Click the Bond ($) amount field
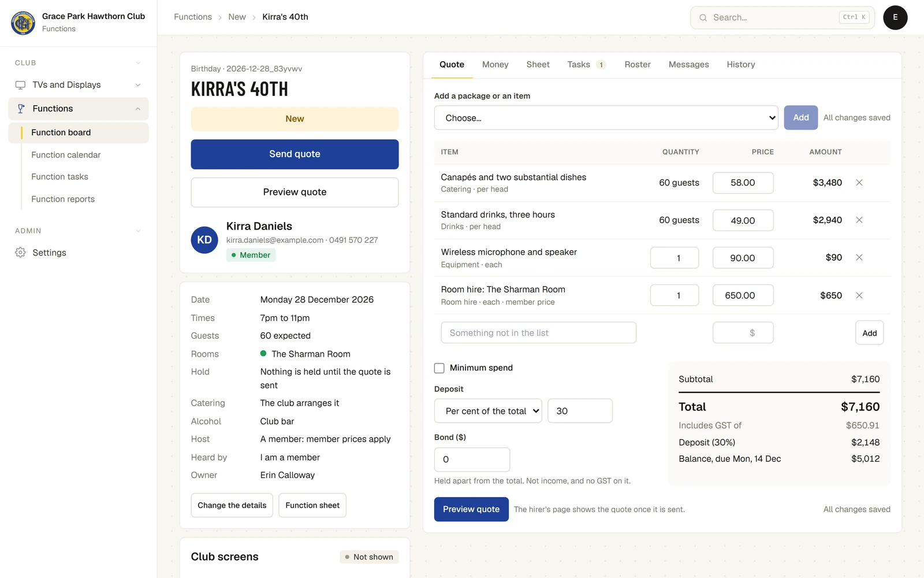The height and width of the screenshot is (578, 924). [x=472, y=460]
